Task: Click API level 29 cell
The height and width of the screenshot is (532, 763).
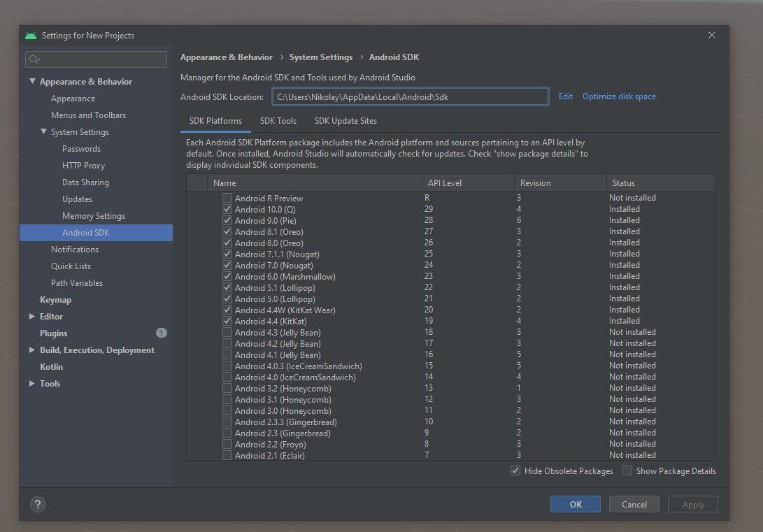Action: point(429,208)
